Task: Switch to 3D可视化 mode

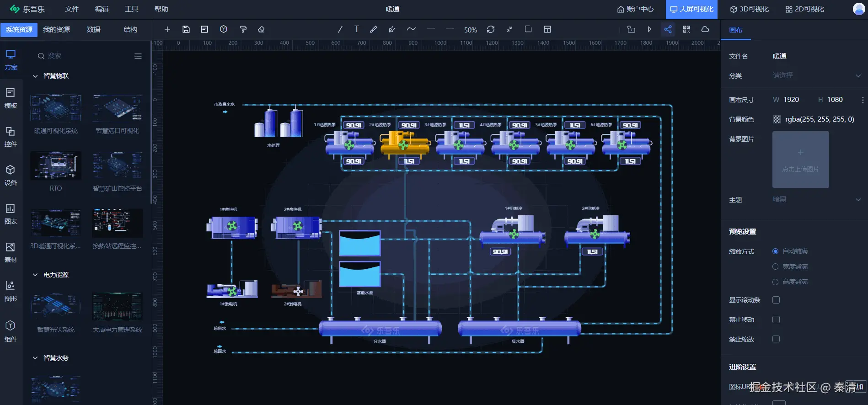Action: 749,9
